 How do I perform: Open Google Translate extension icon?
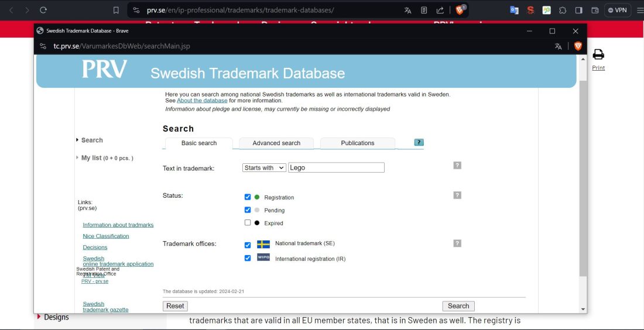click(x=514, y=11)
